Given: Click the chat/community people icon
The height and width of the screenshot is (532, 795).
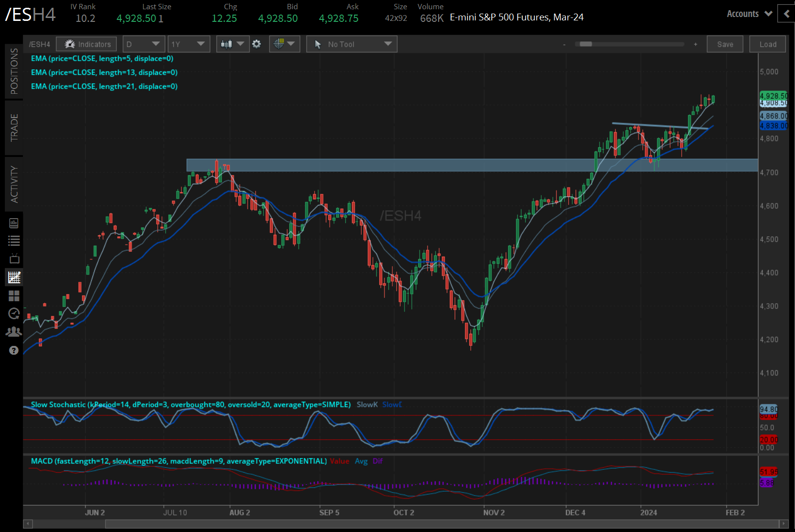Looking at the screenshot, I should click(x=14, y=331).
